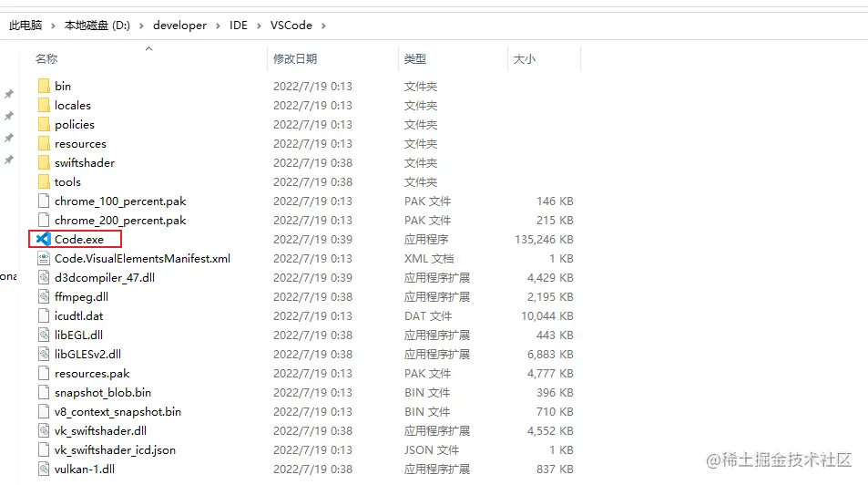Select the policies folder icon

tap(44, 124)
